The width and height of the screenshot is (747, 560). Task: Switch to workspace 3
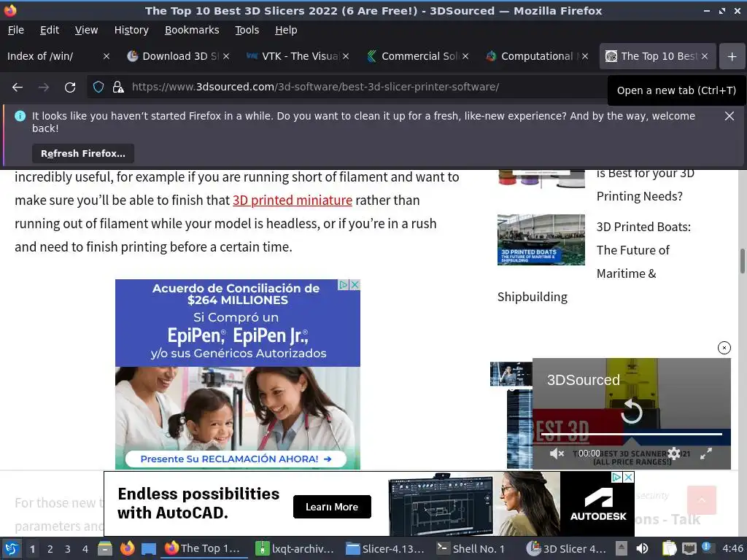point(68,549)
